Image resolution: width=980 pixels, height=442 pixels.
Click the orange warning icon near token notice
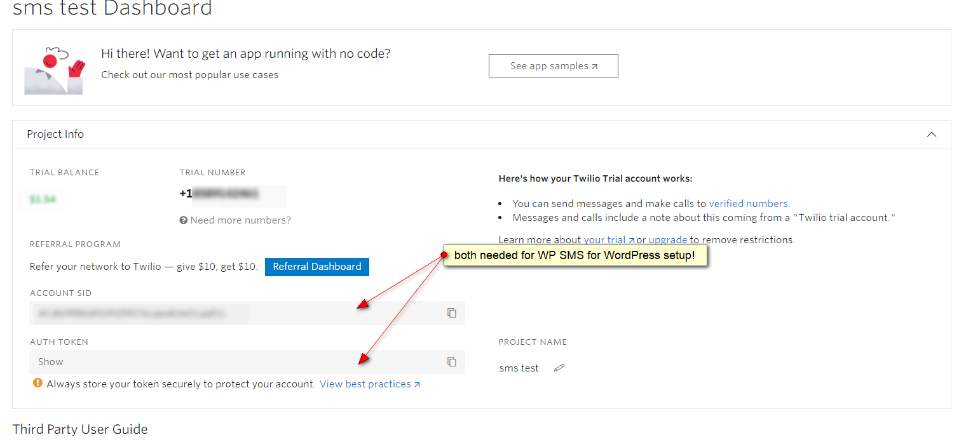tap(38, 384)
